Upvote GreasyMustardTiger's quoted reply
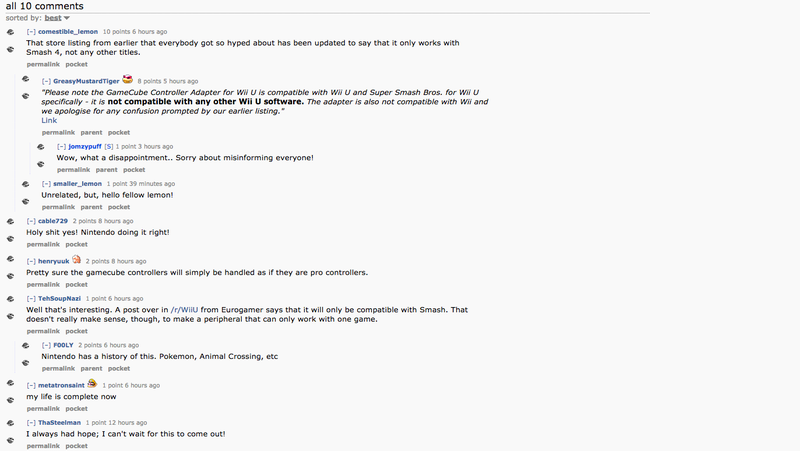This screenshot has height=451, width=800. pos(26,79)
